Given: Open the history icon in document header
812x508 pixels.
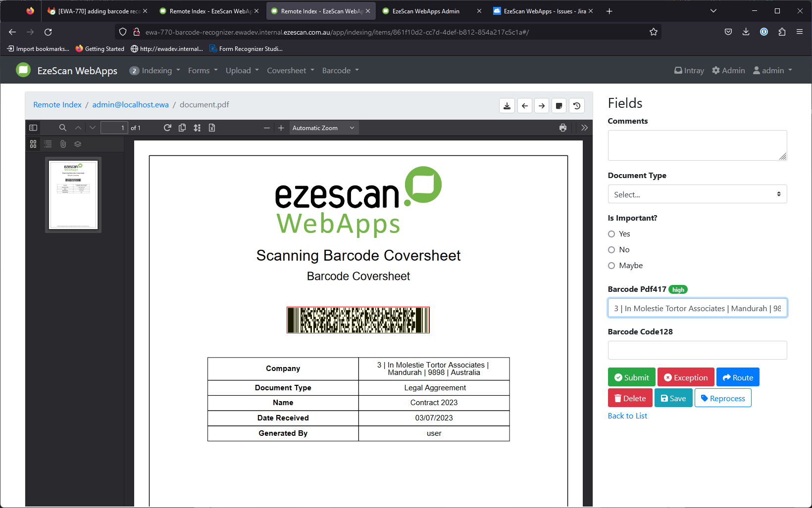Looking at the screenshot, I should (577, 106).
